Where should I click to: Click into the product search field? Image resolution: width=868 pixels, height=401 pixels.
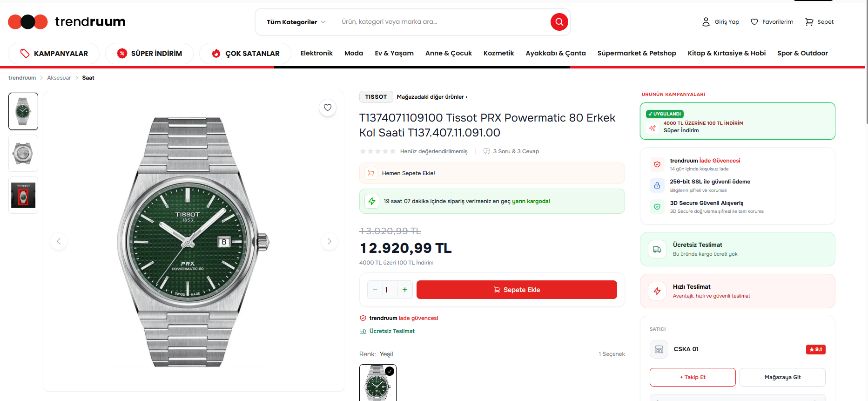point(442,22)
